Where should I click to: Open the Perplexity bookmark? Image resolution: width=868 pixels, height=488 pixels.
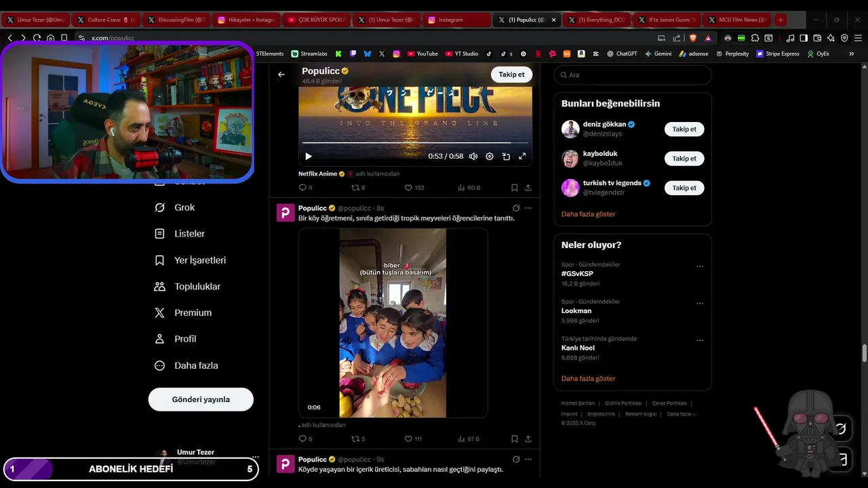732,54
